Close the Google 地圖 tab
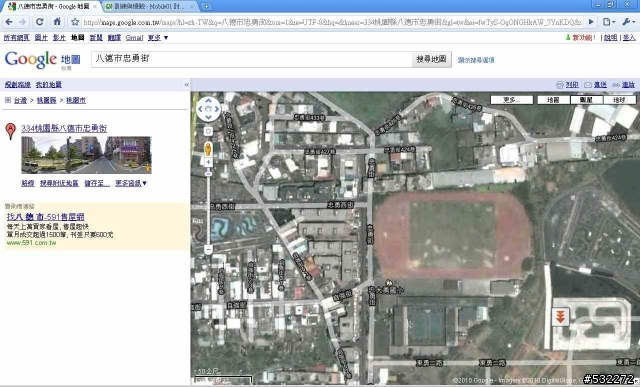The image size is (640, 387). pos(95,6)
